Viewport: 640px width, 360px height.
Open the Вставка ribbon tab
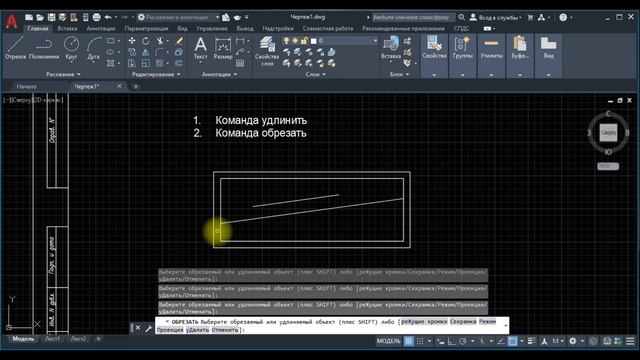click(x=67, y=29)
